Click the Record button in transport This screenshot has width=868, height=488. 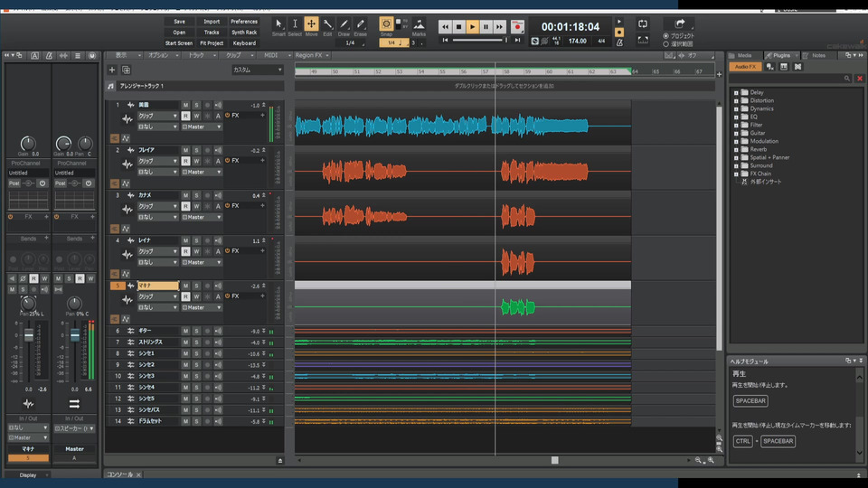pos(517,27)
